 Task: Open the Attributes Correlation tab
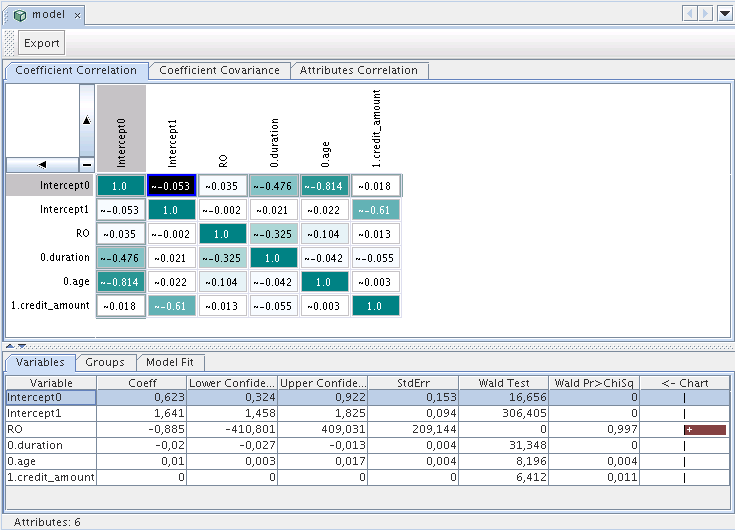[x=359, y=70]
